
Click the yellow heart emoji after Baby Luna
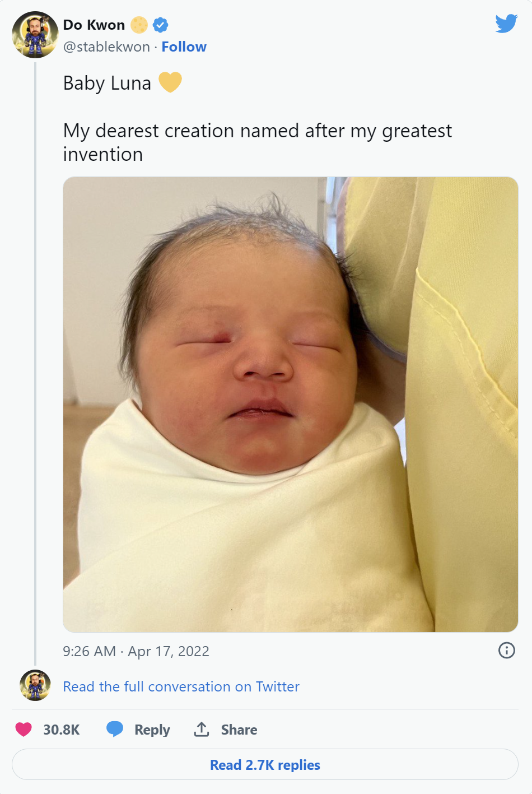170,82
